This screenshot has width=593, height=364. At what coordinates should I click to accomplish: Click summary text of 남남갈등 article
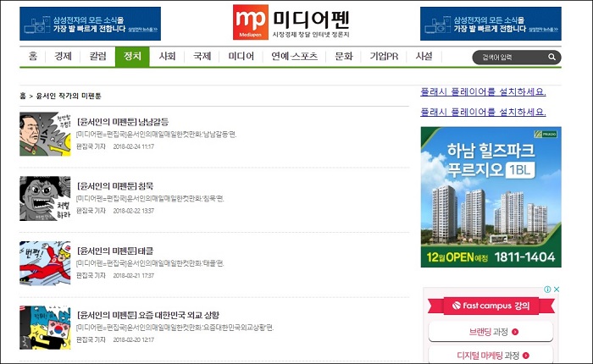point(156,135)
